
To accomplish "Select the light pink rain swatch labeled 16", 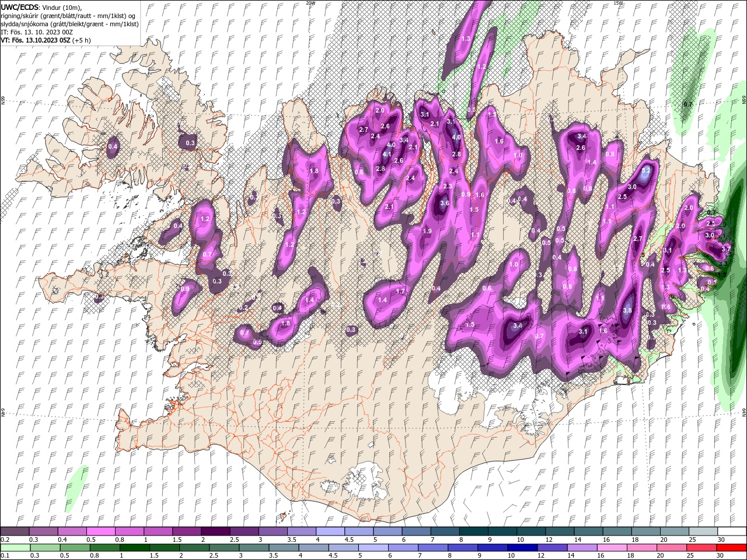I will point(610,547).
